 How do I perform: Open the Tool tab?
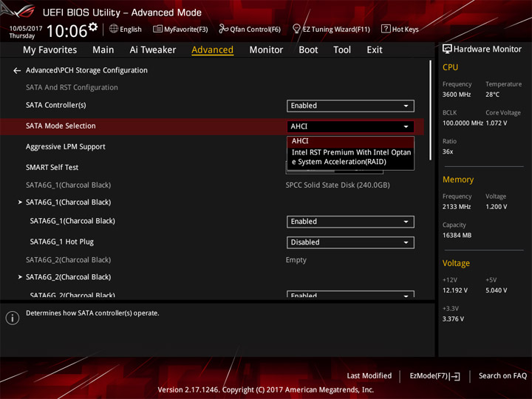pyautogui.click(x=342, y=50)
